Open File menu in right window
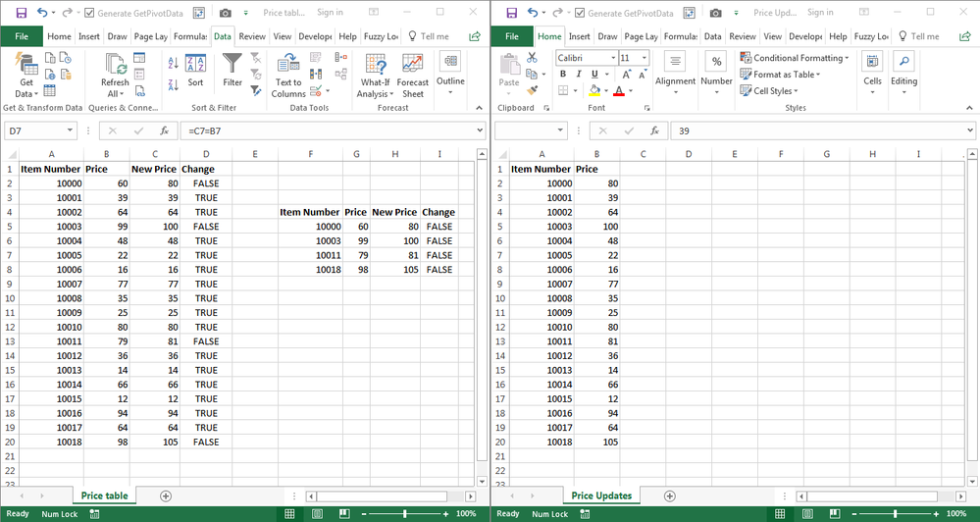The height and width of the screenshot is (522, 980). coord(512,36)
